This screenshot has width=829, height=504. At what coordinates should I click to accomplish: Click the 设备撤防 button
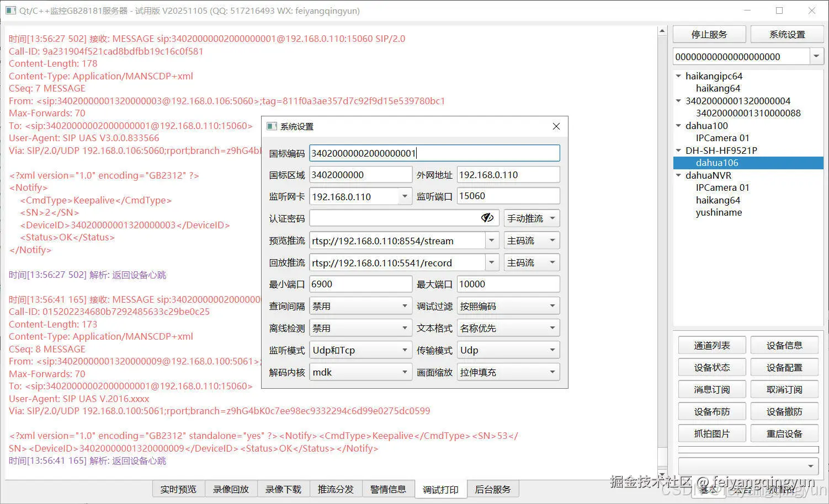(x=784, y=411)
